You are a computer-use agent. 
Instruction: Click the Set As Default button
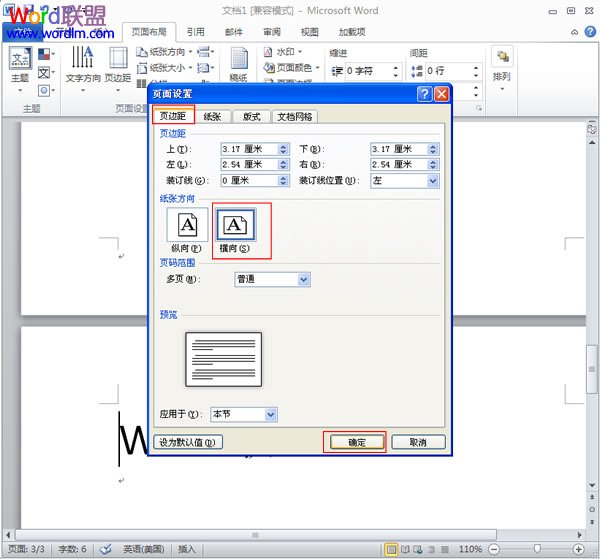[x=188, y=442]
